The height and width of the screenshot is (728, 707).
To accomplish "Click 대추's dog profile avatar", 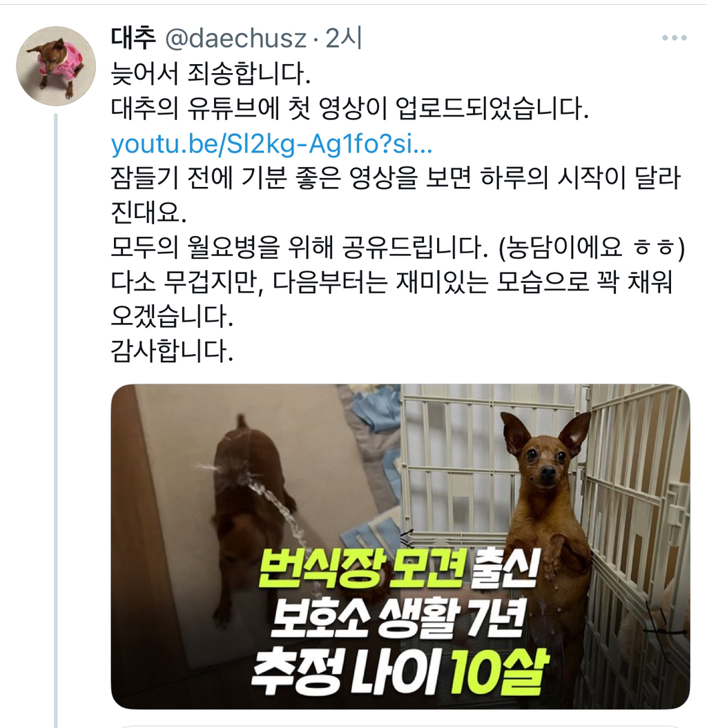I will 56,66.
